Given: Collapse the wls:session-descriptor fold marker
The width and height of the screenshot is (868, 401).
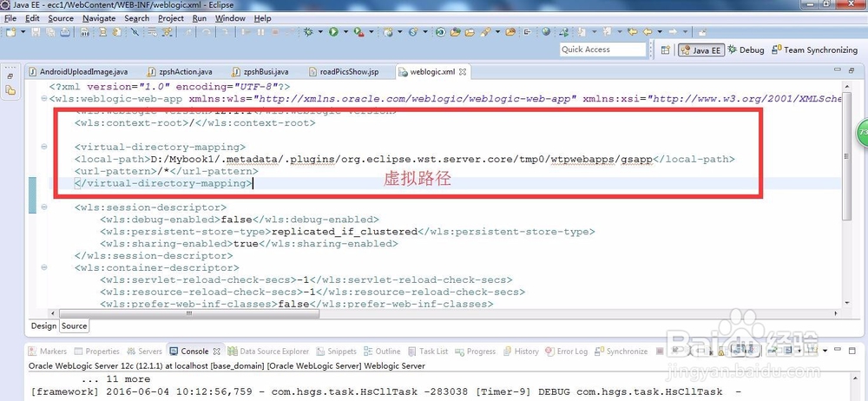Looking at the screenshot, I should [x=43, y=207].
